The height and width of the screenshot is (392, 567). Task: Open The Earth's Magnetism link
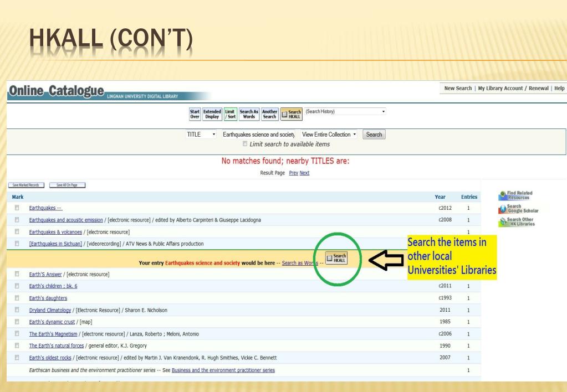[53, 334]
